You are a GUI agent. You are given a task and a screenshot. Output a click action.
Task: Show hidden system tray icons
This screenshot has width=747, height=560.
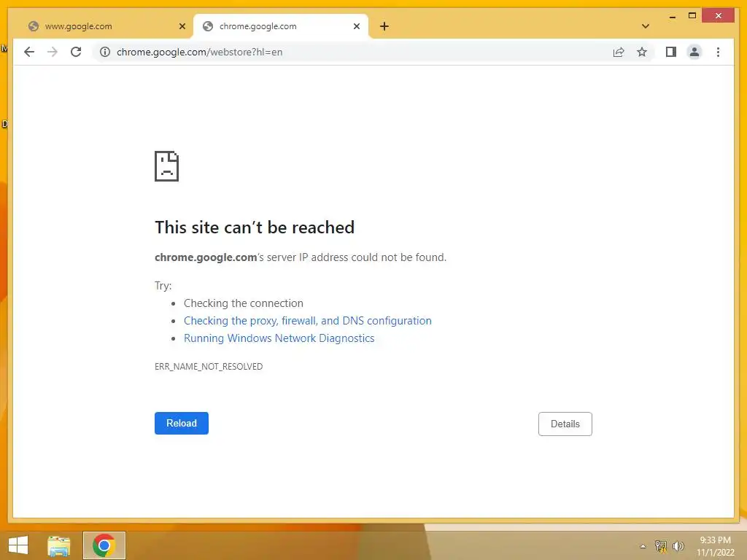pyautogui.click(x=643, y=546)
